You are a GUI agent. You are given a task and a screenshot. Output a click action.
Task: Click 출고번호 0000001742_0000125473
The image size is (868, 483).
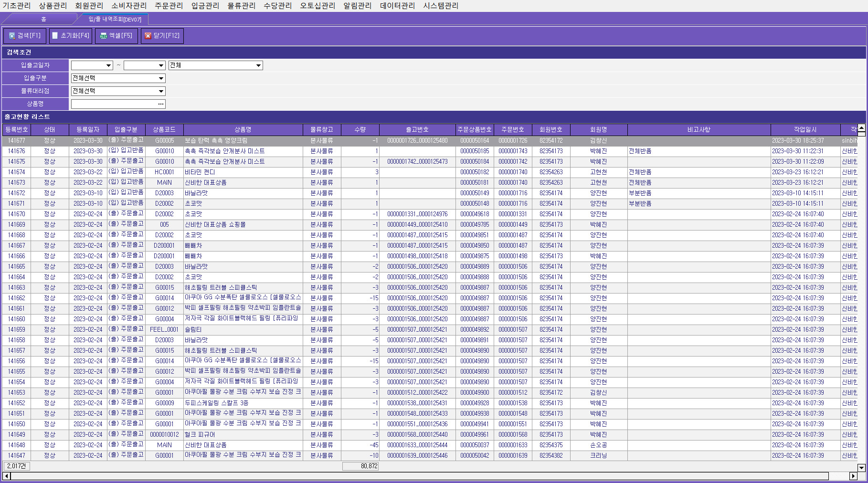click(x=417, y=162)
